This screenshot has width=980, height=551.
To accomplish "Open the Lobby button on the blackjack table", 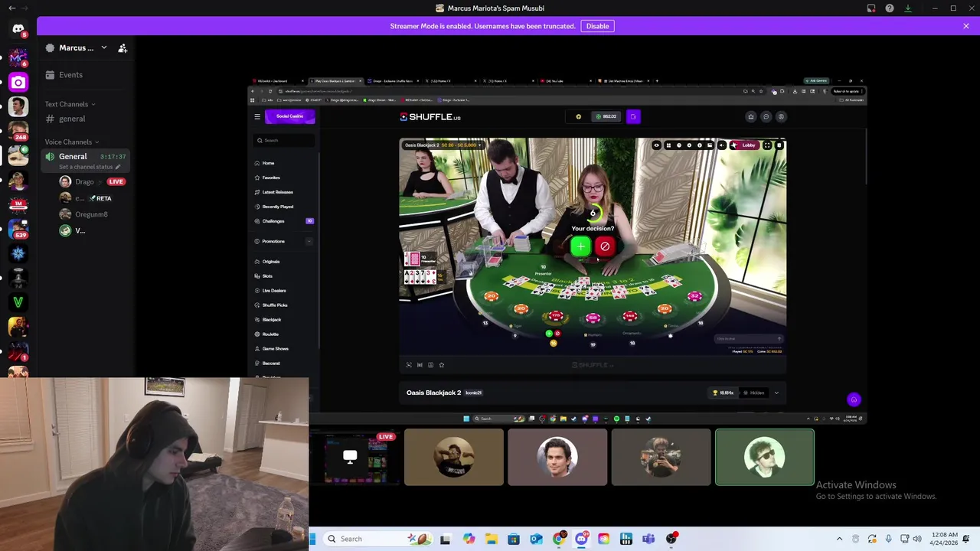I will [x=744, y=145].
